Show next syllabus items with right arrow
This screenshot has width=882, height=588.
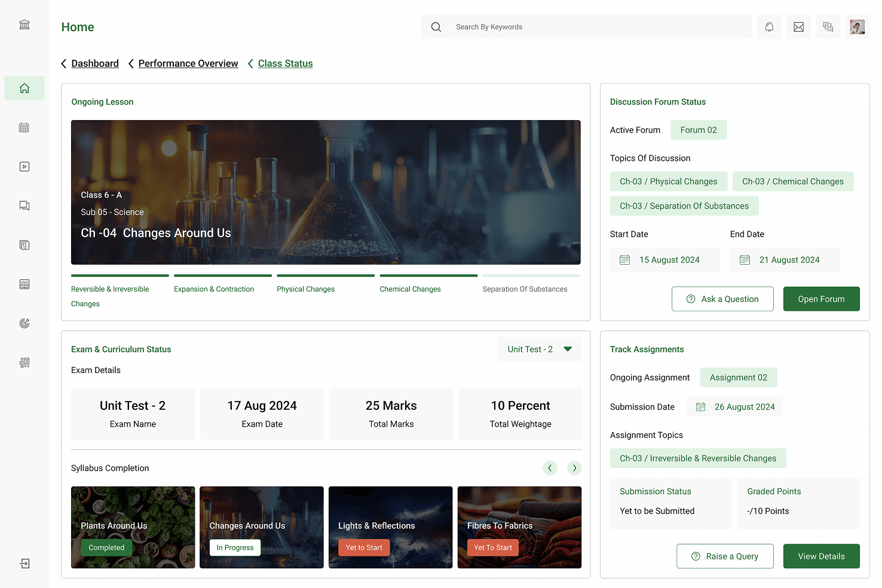point(574,468)
